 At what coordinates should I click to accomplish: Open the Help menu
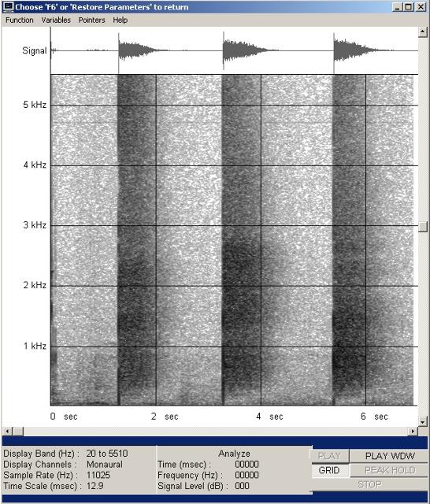tap(120, 20)
